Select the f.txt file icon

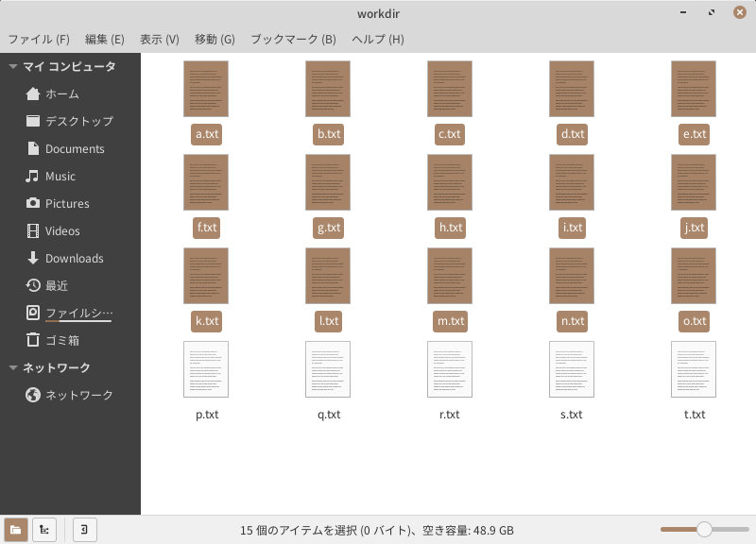[206, 182]
